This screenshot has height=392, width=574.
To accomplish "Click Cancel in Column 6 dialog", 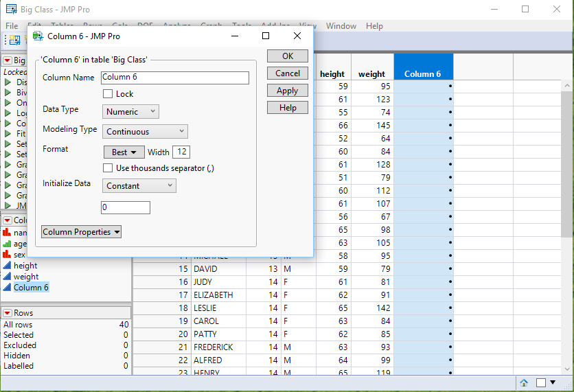I will pyautogui.click(x=288, y=73).
